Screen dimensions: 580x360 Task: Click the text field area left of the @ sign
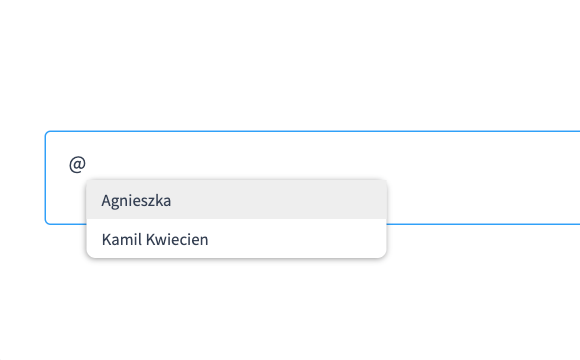click(57, 165)
